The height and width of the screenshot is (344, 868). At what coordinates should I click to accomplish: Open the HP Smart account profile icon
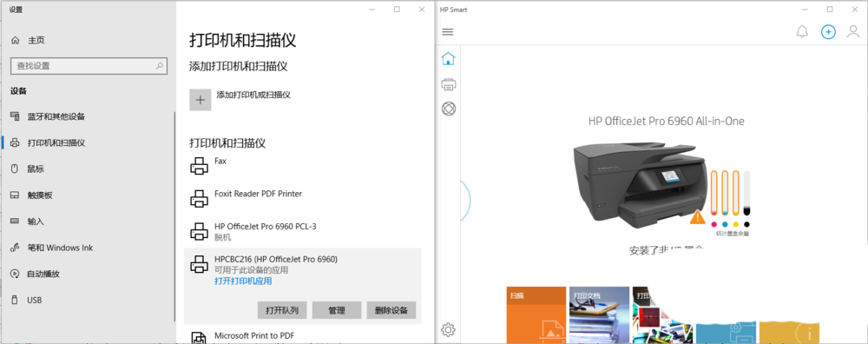(853, 31)
